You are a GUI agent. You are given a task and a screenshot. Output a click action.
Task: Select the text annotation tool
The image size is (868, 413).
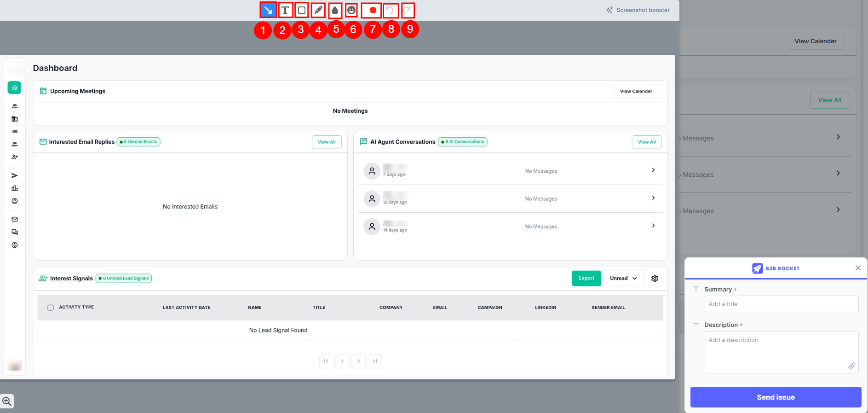tap(285, 10)
